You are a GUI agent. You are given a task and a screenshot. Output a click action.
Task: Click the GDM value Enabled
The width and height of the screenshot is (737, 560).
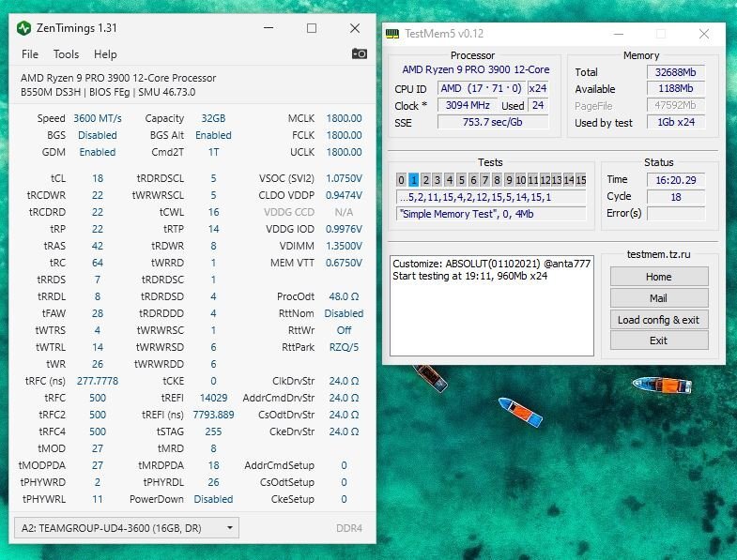coord(98,152)
